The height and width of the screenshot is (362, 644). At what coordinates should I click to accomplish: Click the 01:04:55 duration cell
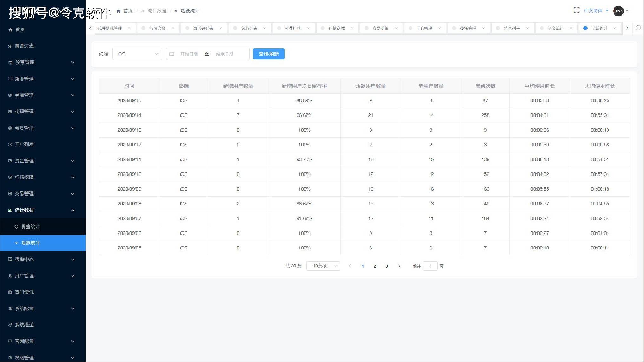pyautogui.click(x=600, y=204)
